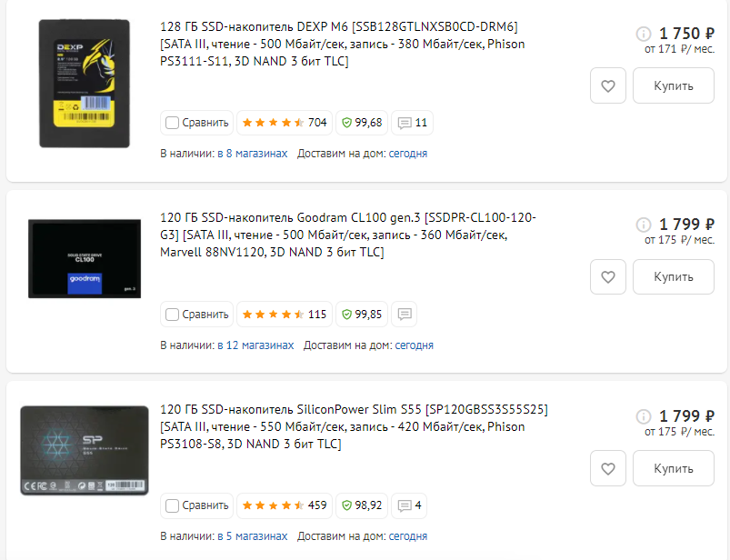Open the 11 comments on DEXP M6
Viewport: 730px width, 560px height.
tap(412, 123)
